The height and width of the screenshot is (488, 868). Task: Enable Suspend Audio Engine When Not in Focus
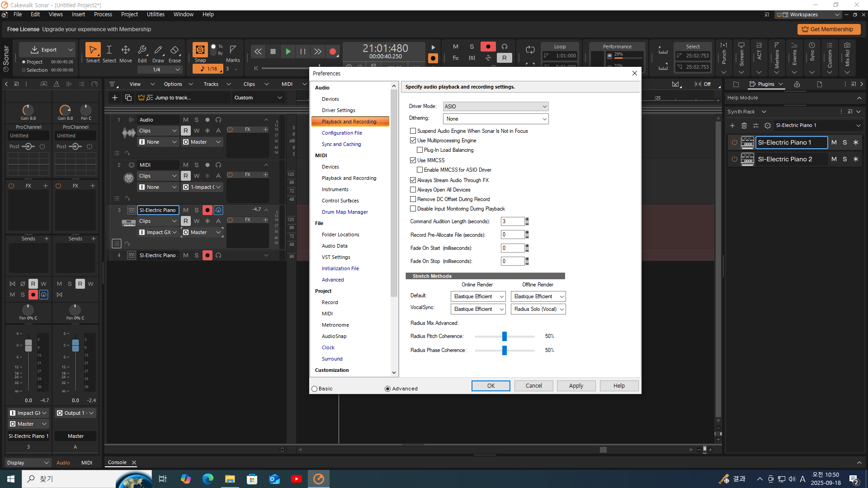click(x=413, y=131)
